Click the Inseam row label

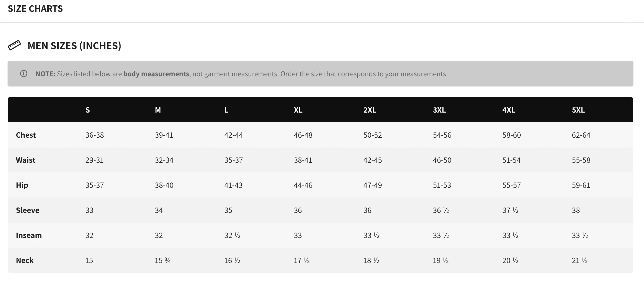[29, 235]
